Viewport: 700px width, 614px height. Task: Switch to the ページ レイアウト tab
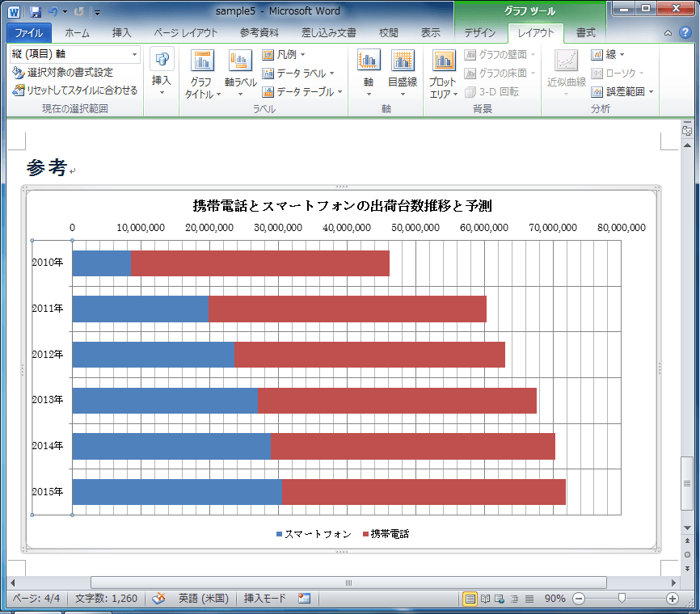coord(186,32)
